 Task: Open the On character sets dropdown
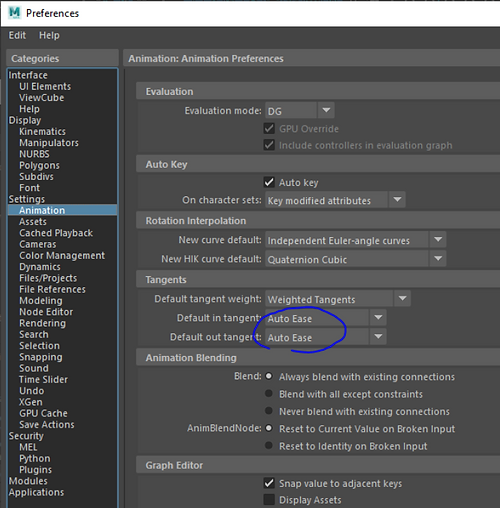335,200
